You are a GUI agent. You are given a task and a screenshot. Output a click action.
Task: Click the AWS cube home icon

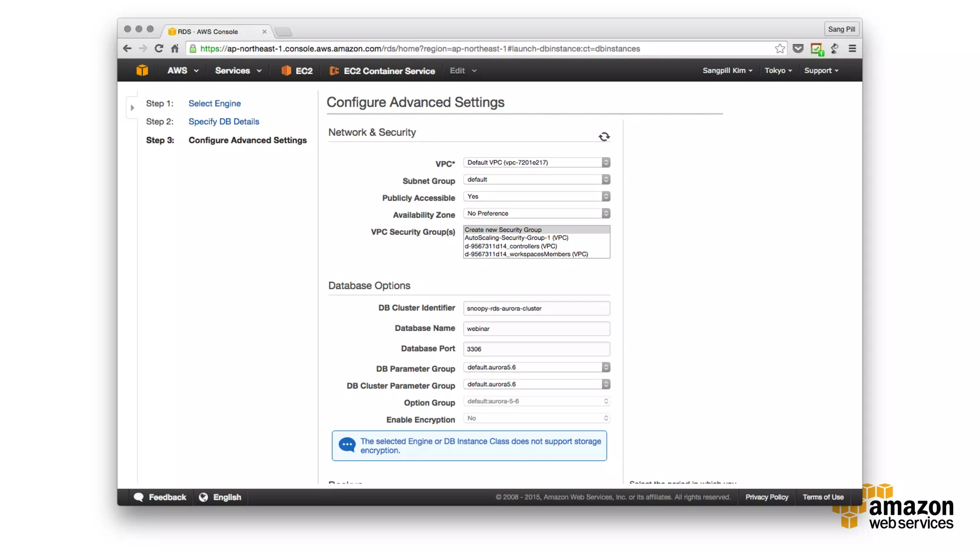pos(142,70)
